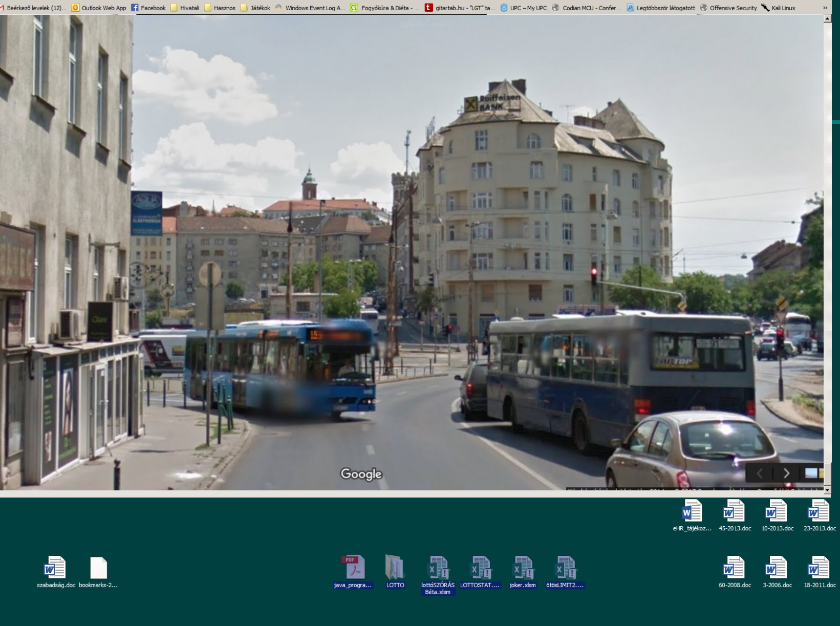This screenshot has width=840, height=626.
Task: Open java_progra... PDF desktop icon
Action: (x=353, y=568)
